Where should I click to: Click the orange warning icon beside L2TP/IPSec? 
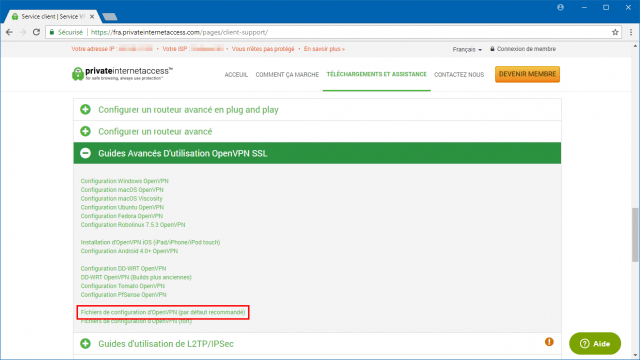pyautogui.click(x=549, y=342)
